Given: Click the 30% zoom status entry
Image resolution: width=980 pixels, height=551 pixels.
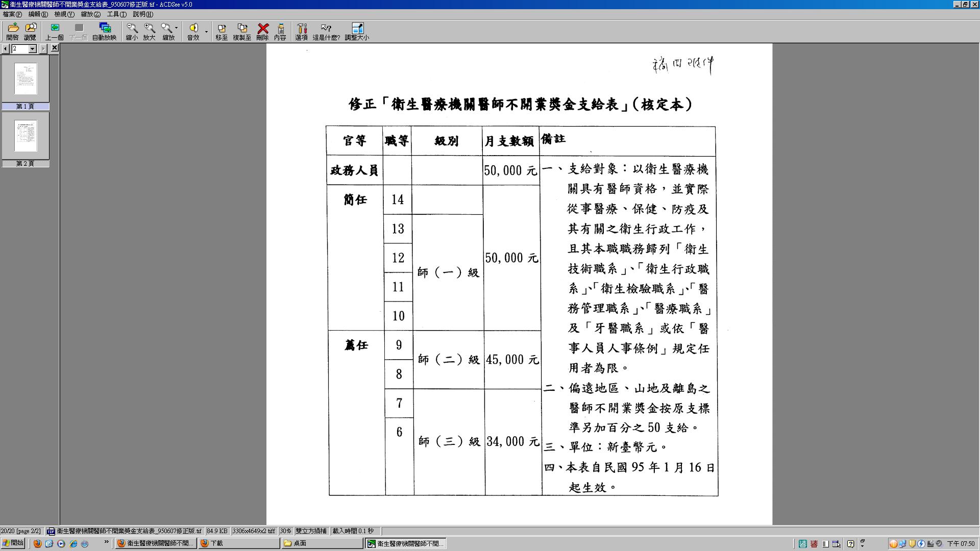Looking at the screenshot, I should pyautogui.click(x=285, y=531).
